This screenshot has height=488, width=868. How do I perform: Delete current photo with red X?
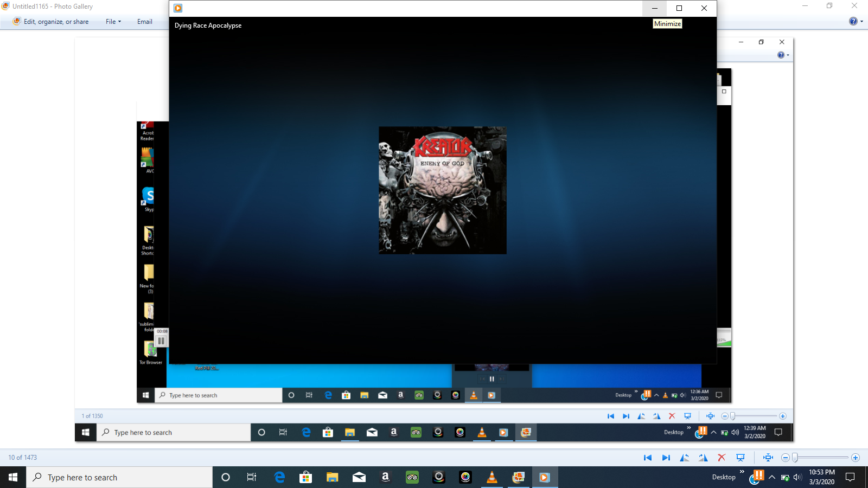[722, 458]
